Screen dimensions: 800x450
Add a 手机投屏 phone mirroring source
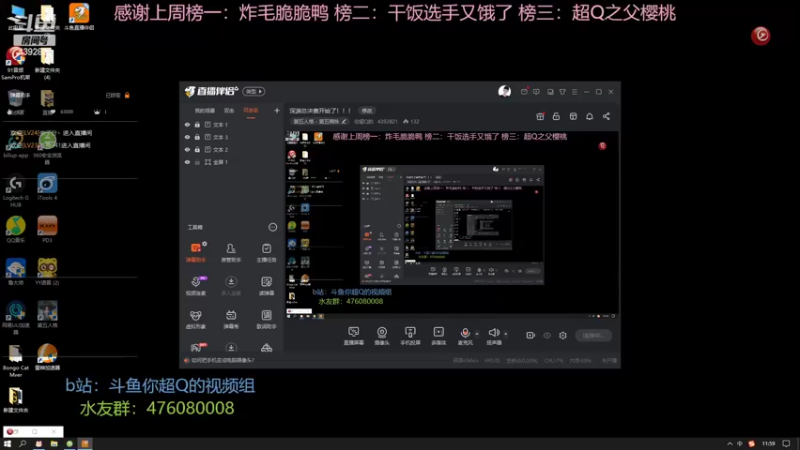pyautogui.click(x=410, y=336)
